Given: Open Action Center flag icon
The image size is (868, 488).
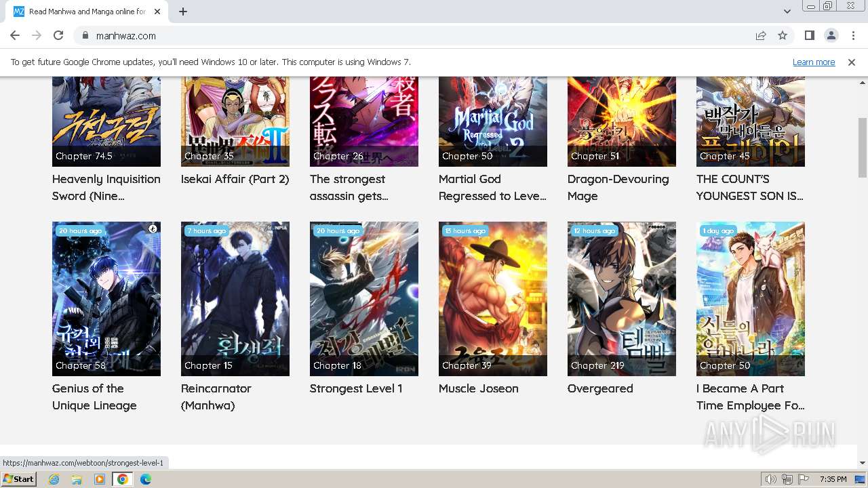Looking at the screenshot, I should (804, 479).
